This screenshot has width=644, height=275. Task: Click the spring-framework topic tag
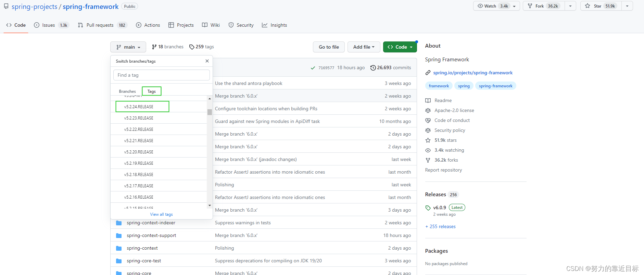click(x=496, y=86)
